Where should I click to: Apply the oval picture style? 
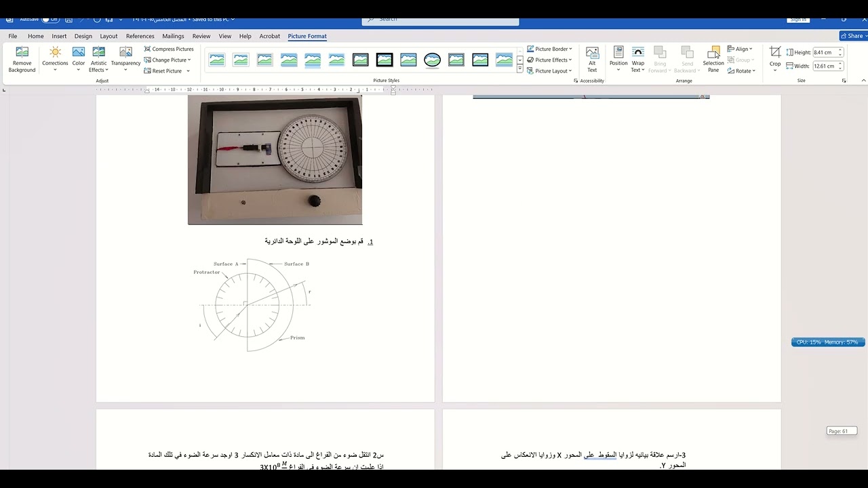433,60
